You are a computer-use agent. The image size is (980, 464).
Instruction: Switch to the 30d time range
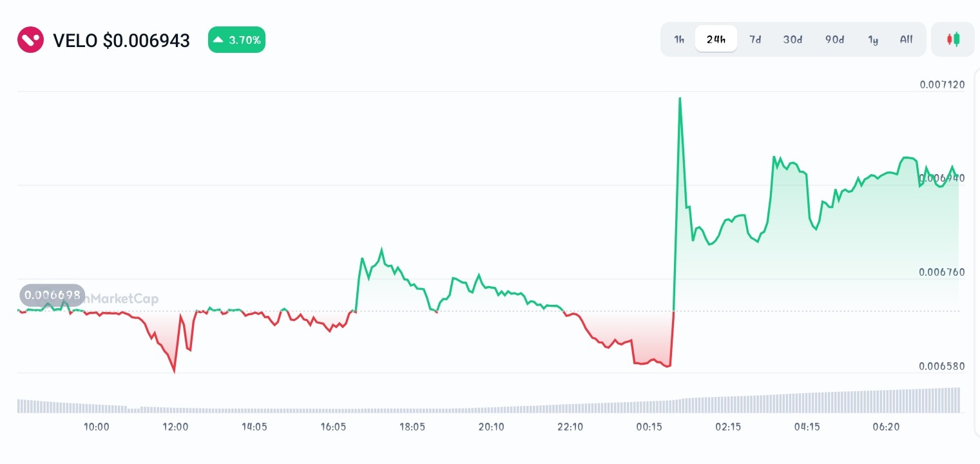tap(793, 39)
